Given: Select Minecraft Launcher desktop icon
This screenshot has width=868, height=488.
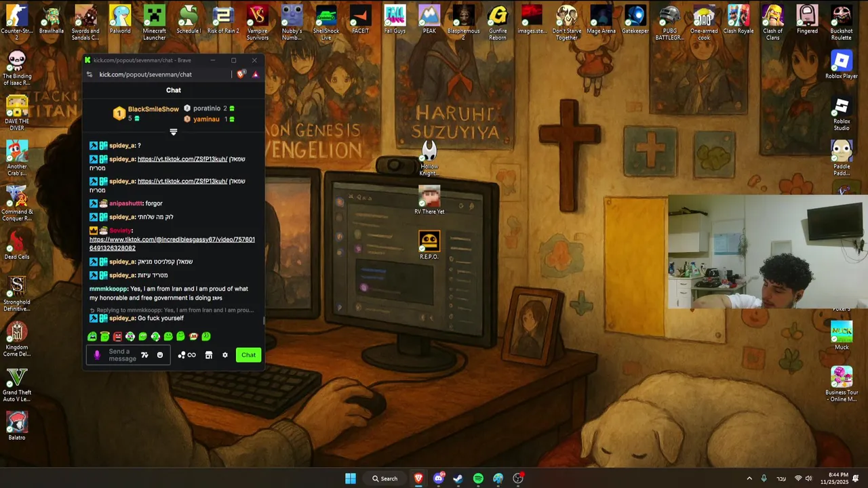Looking at the screenshot, I should point(154,23).
